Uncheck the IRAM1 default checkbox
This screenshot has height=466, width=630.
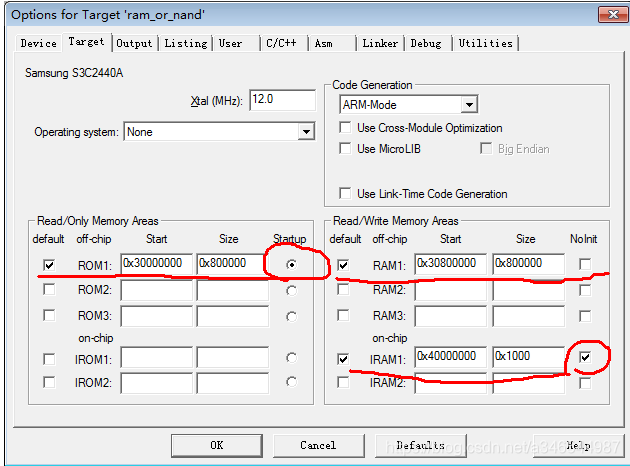coord(343,359)
